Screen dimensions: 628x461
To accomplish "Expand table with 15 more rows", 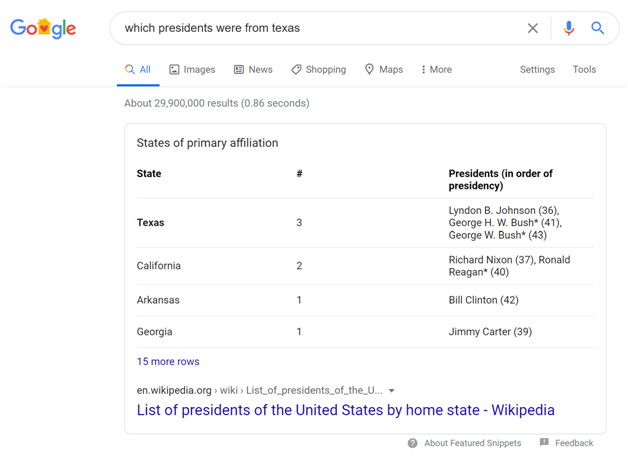I will click(x=168, y=362).
